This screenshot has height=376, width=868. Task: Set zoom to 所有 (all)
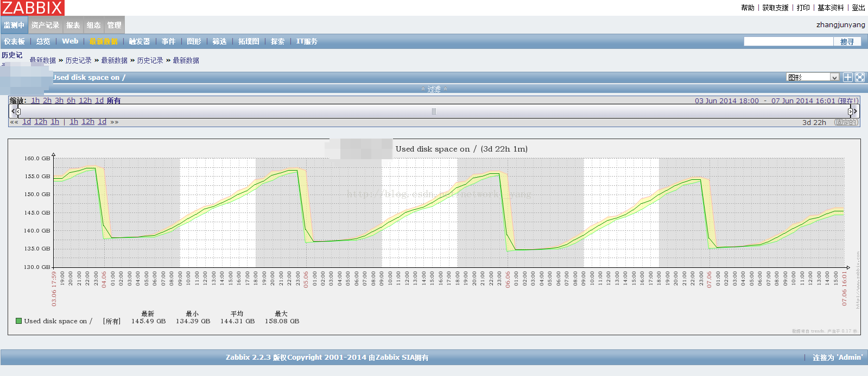113,101
